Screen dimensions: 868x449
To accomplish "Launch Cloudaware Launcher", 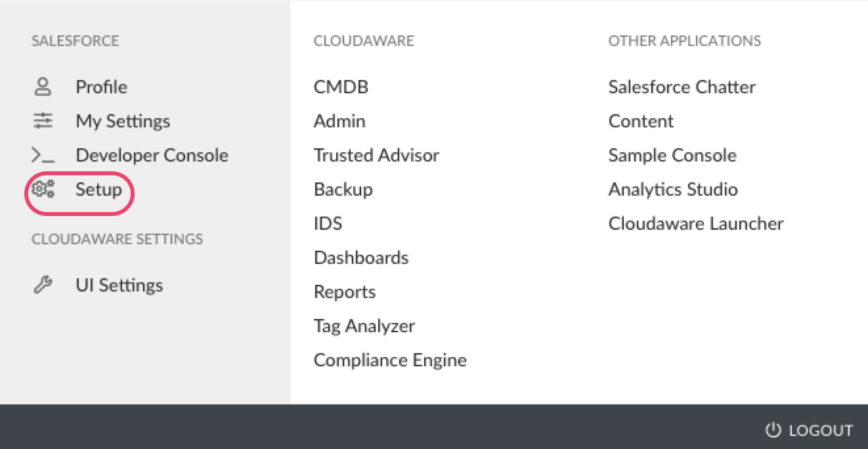I will (696, 223).
